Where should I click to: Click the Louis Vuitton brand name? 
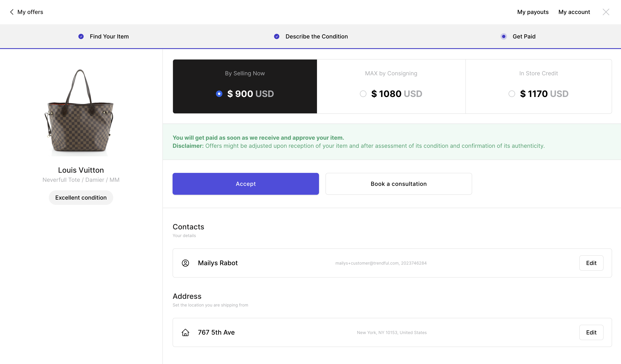coord(81,170)
